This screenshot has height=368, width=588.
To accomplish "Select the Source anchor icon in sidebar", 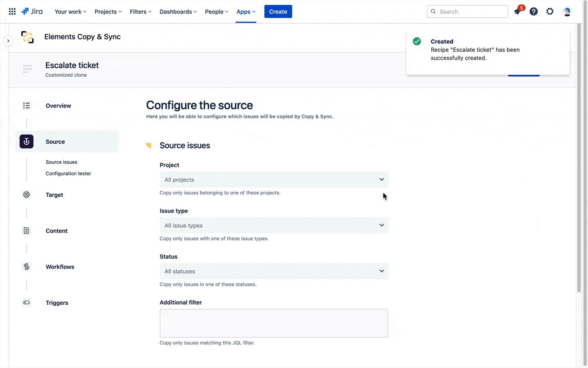I will [x=26, y=141].
